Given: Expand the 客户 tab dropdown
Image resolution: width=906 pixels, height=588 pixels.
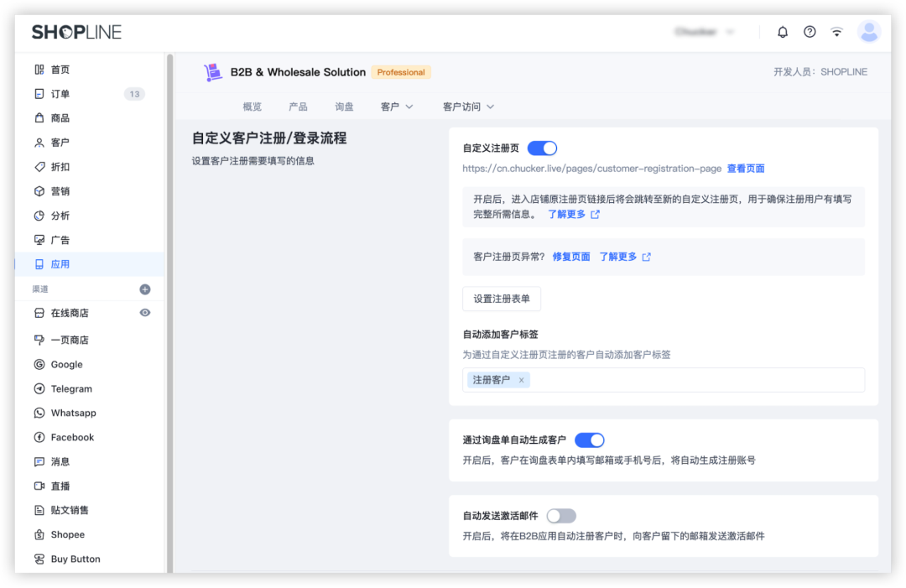Looking at the screenshot, I should coord(396,107).
